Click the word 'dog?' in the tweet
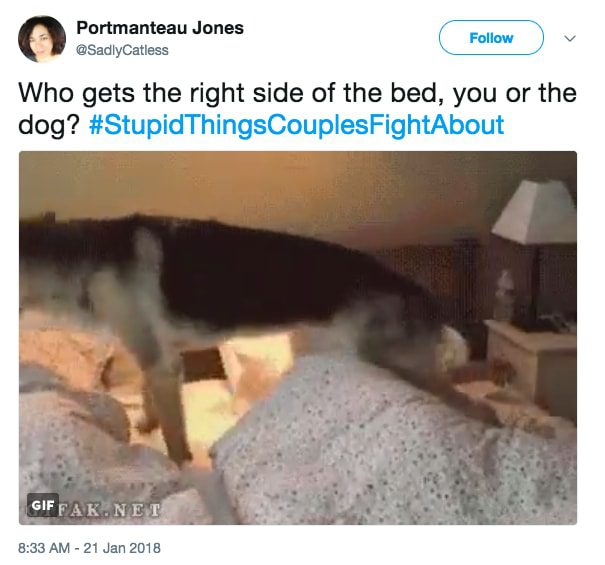 49,125
